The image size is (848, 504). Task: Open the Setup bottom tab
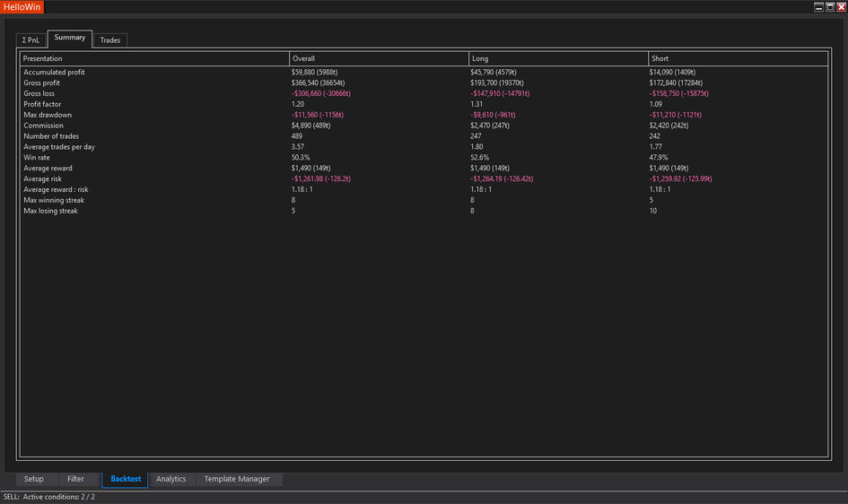tap(33, 479)
